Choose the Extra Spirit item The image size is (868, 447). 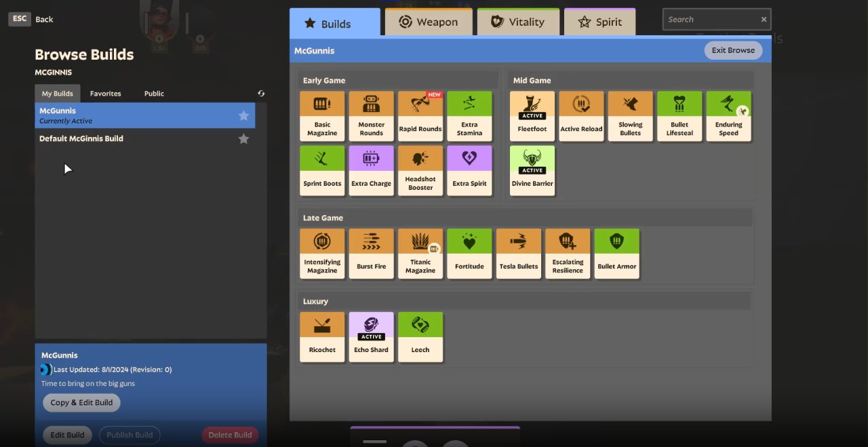point(469,171)
